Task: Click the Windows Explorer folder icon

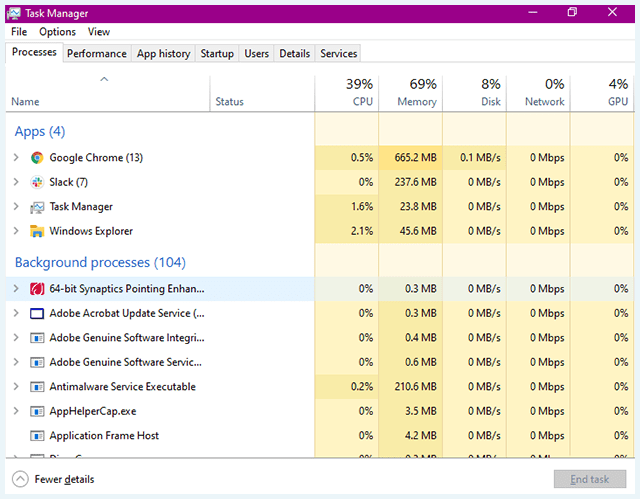Action: point(37,231)
